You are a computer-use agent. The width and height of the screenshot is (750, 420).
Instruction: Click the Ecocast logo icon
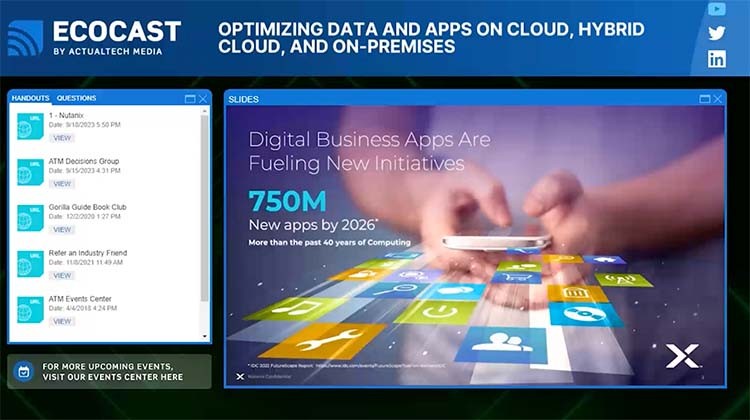[25, 38]
